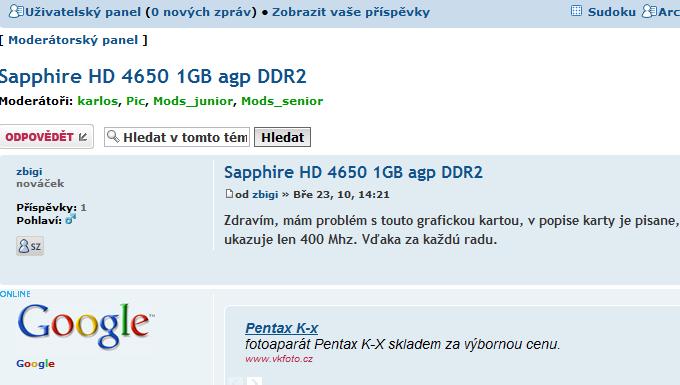The height and width of the screenshot is (385, 680).
Task: Click 'Zobrazit vaše příspěvky' link
Action: [x=351, y=12]
